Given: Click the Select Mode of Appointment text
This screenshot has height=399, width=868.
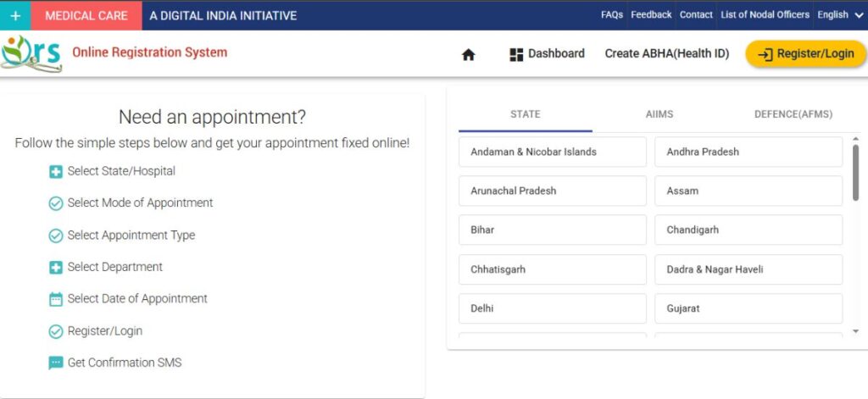Looking at the screenshot, I should 140,203.
